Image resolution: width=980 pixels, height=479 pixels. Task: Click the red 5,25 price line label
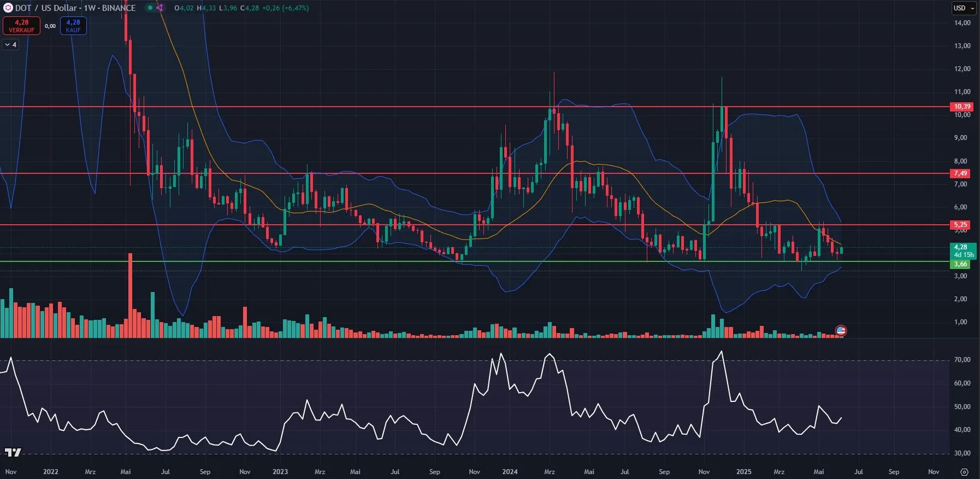(x=960, y=225)
